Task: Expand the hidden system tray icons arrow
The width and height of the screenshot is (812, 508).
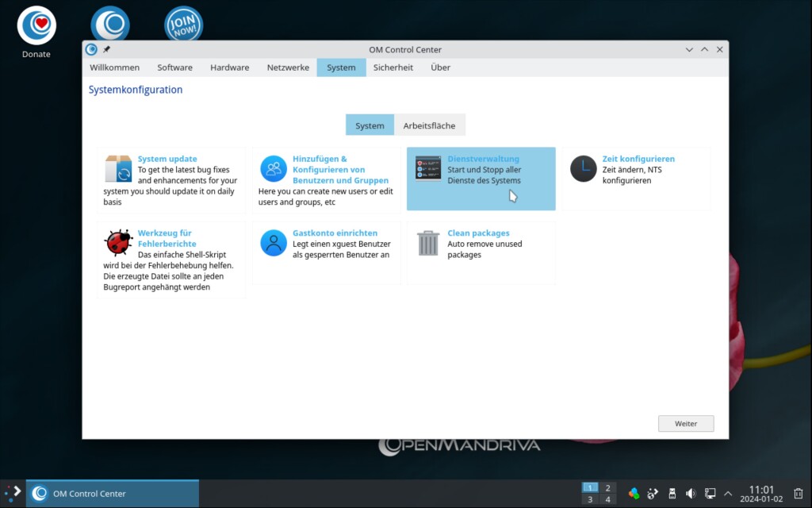Action: pyautogui.click(x=728, y=494)
